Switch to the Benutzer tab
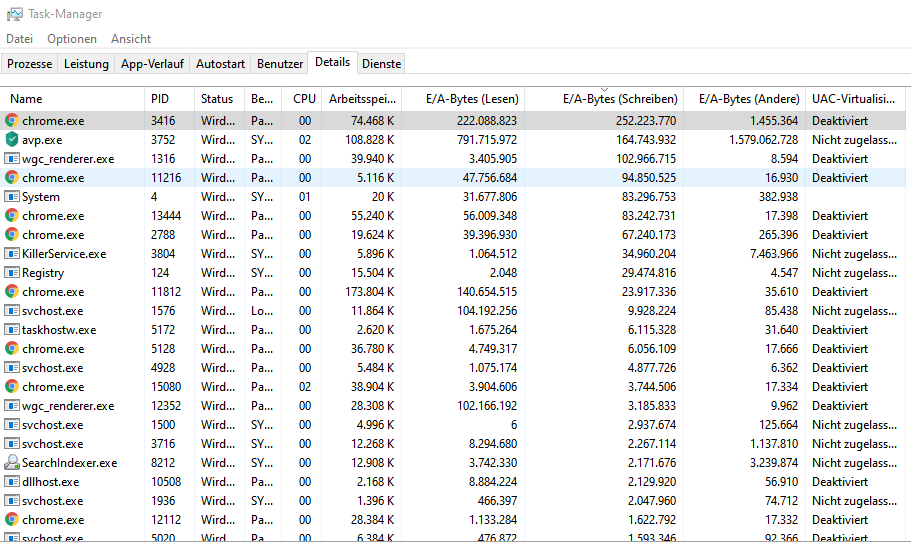This screenshot has height=543, width=911. coord(280,64)
